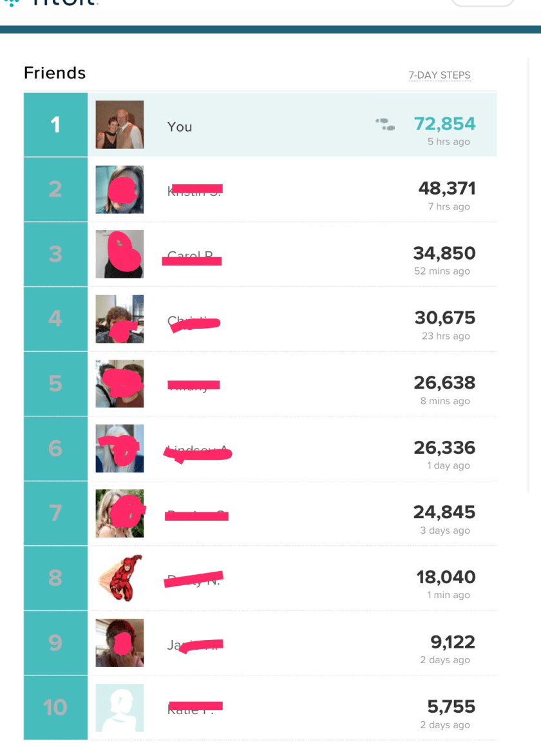Click the rank 7 friend's profile photo

pos(120,513)
